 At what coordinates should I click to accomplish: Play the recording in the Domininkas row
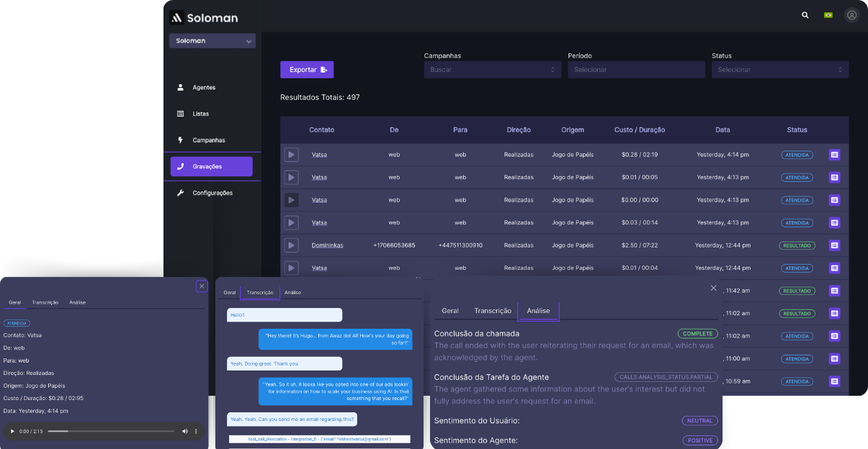pyautogui.click(x=291, y=245)
